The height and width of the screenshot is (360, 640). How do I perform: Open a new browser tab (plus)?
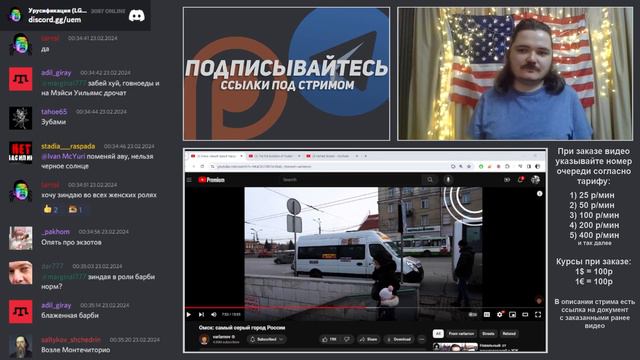(x=366, y=156)
